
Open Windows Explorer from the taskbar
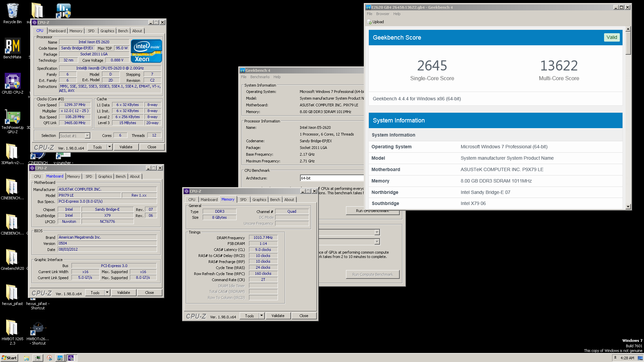[27, 358]
